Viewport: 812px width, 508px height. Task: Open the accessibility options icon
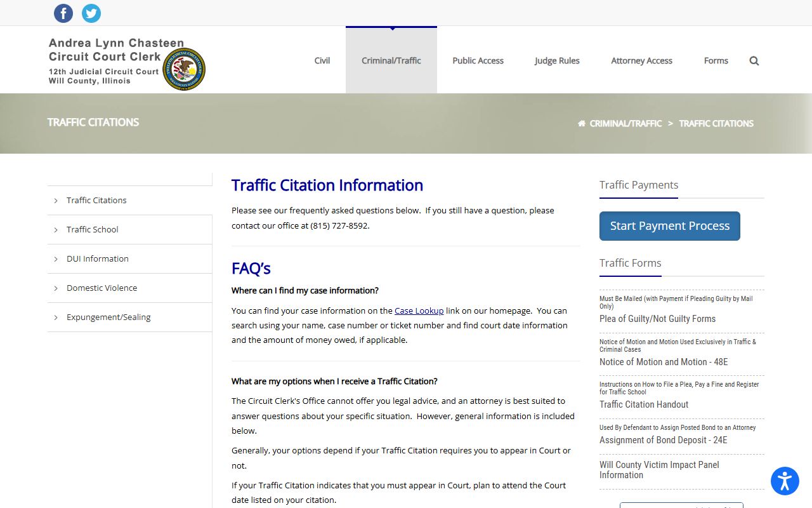point(785,481)
